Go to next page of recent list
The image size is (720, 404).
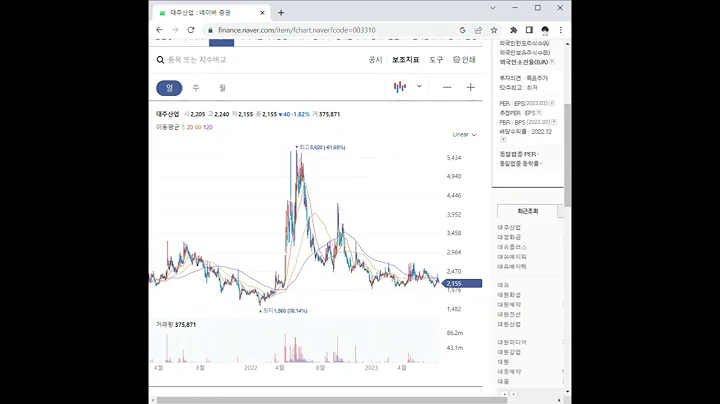514,394
